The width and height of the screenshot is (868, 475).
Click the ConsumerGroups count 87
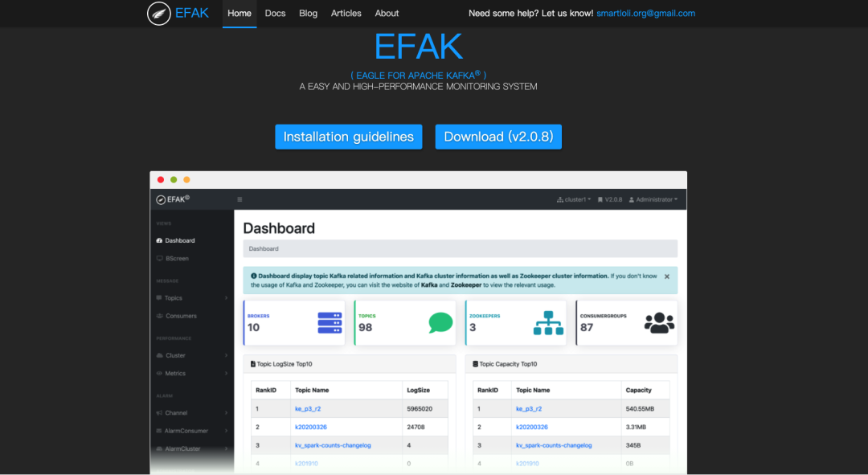click(587, 328)
